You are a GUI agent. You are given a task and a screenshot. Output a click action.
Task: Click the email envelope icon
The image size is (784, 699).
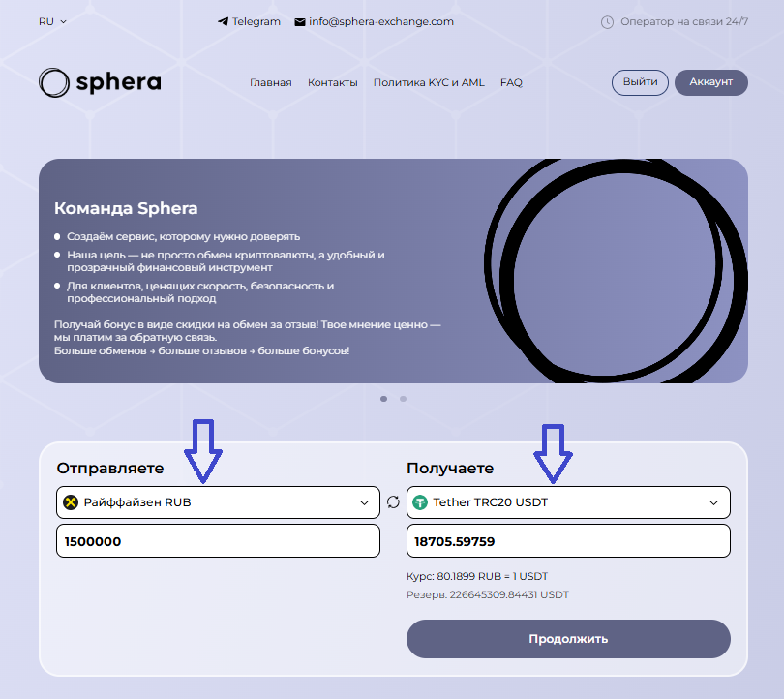pyautogui.click(x=300, y=21)
